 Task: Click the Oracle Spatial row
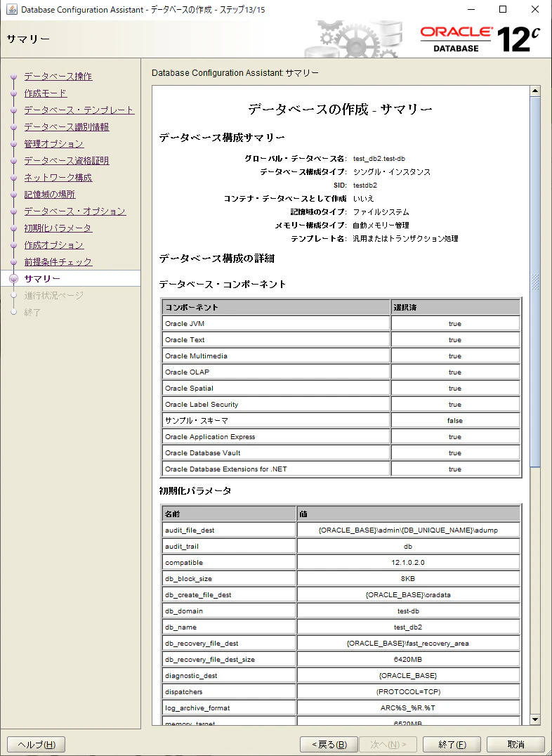tap(341, 388)
